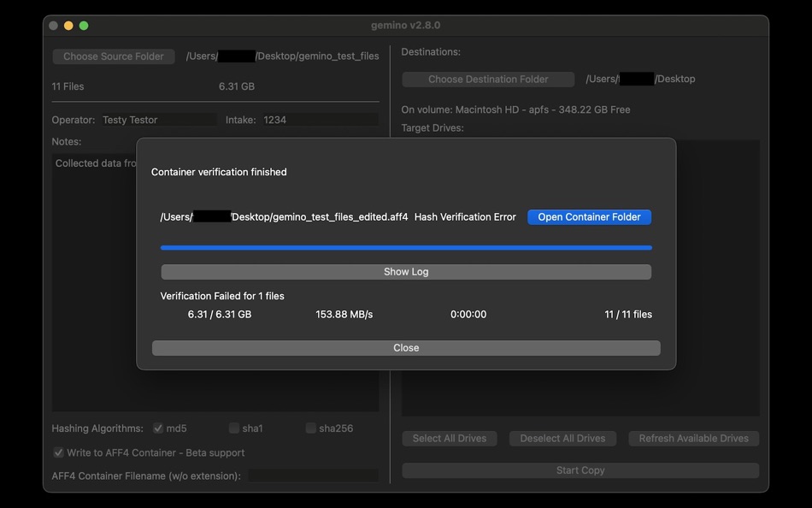
Task: Select All Drives button
Action: [450, 439]
